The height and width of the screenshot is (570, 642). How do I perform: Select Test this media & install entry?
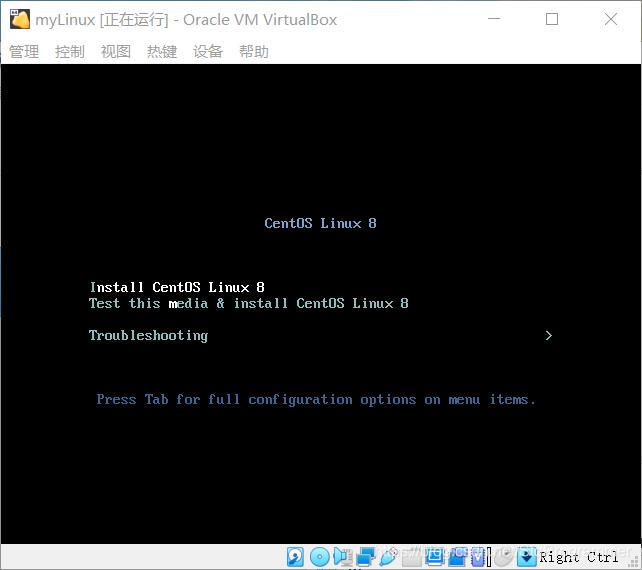pyautogui.click(x=249, y=303)
